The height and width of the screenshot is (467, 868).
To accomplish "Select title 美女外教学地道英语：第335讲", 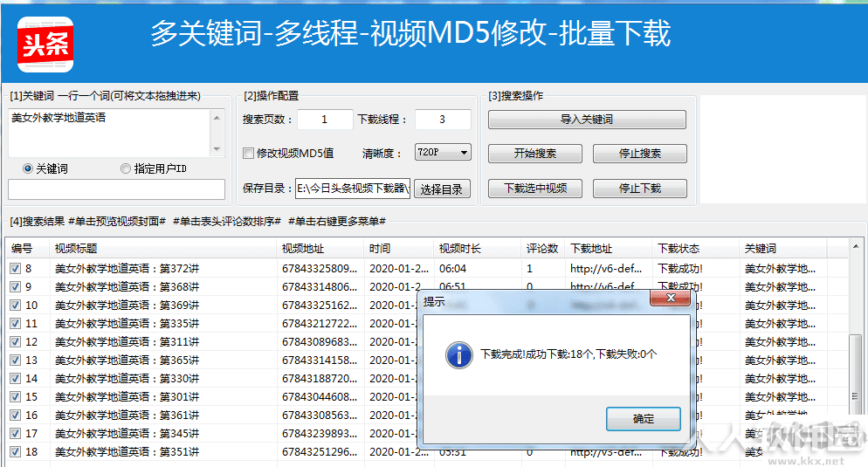I will (x=127, y=324).
